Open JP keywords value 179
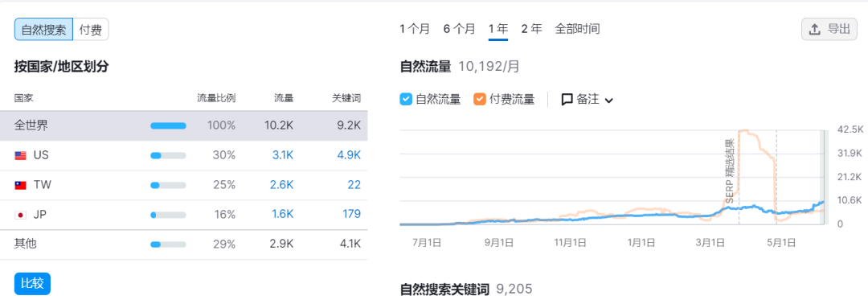Image resolution: width=868 pixels, height=304 pixels. click(351, 214)
